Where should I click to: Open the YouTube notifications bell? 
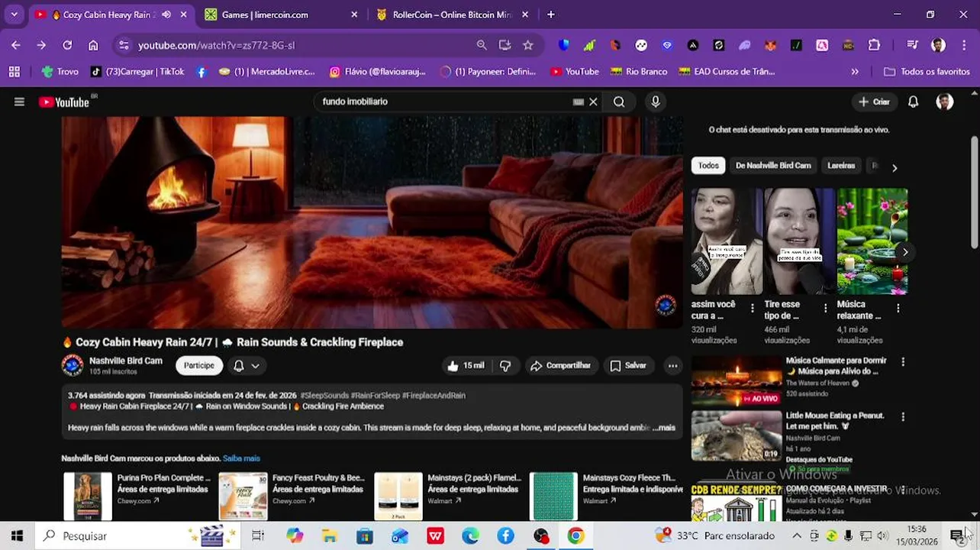tap(913, 102)
